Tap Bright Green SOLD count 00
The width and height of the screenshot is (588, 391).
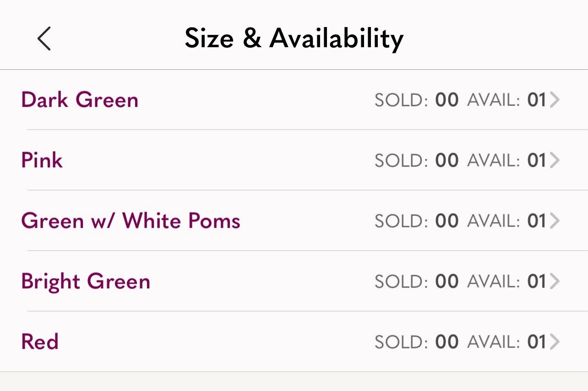click(447, 281)
